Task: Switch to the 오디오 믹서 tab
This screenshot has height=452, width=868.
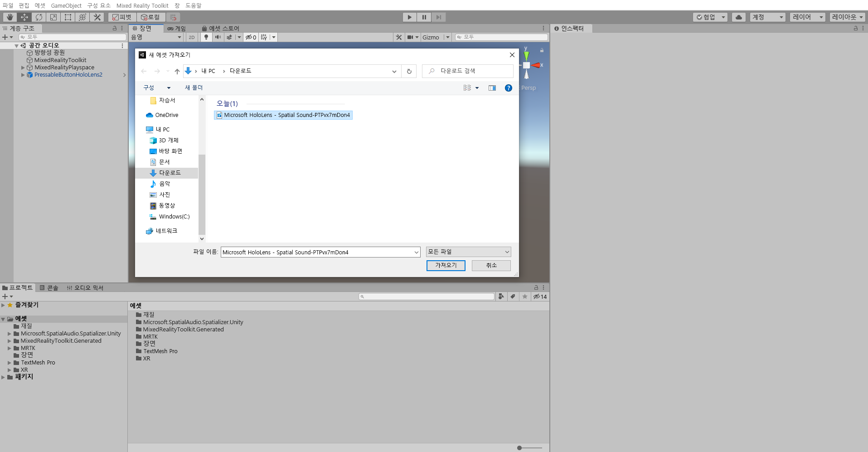Action: 85,288
